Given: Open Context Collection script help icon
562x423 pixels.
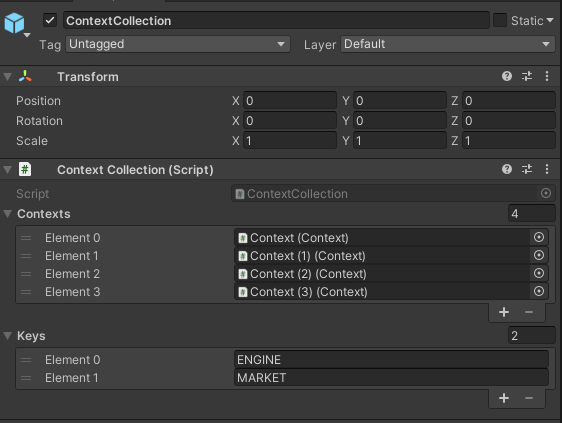Looking at the screenshot, I should tap(507, 169).
